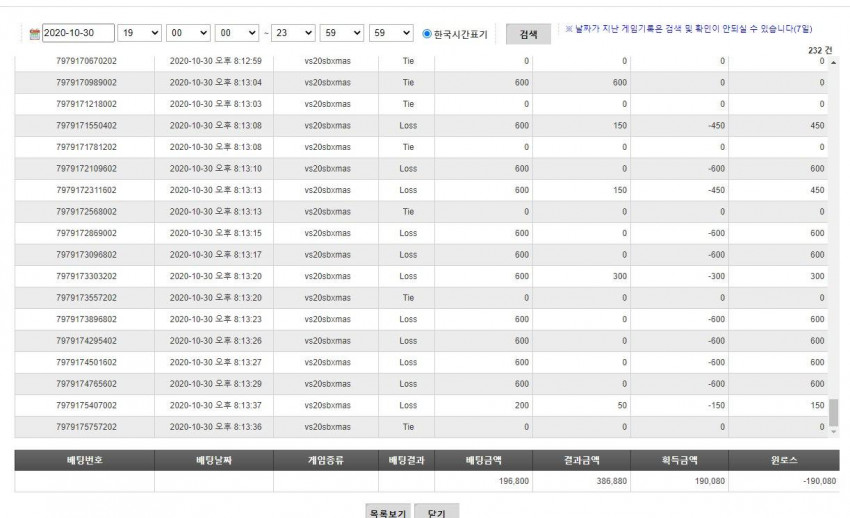Click the 배팅날짜 column header
Viewport: 850px width, 518px height.
click(214, 460)
